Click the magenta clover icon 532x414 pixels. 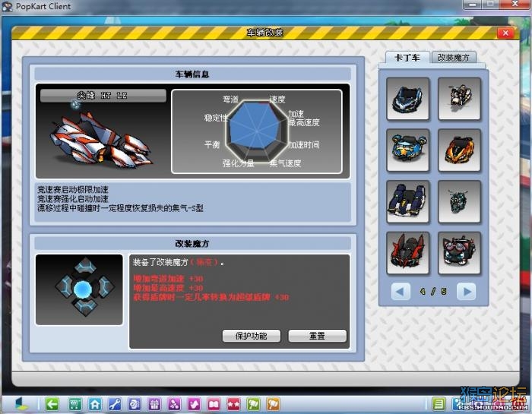(x=174, y=404)
